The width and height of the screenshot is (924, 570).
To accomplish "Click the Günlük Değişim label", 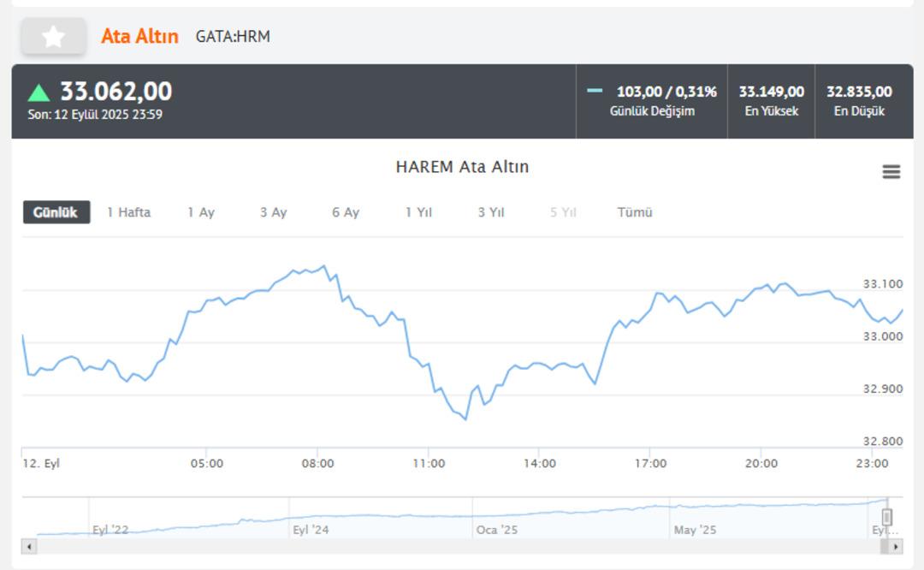I will point(652,110).
